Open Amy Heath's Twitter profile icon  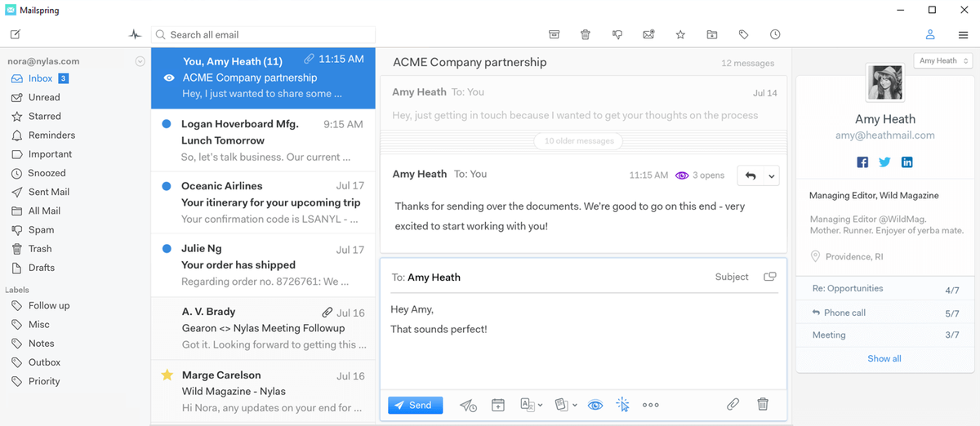[x=884, y=162]
